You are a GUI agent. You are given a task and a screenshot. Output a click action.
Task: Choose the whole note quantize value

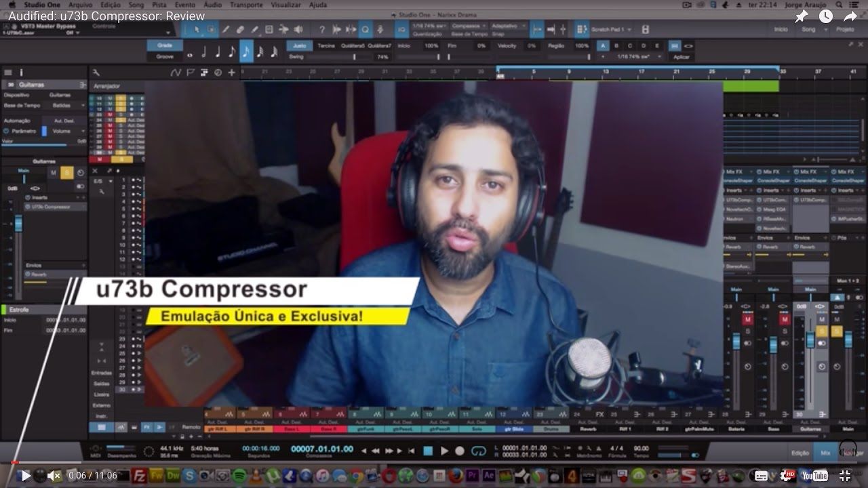pyautogui.click(x=190, y=56)
